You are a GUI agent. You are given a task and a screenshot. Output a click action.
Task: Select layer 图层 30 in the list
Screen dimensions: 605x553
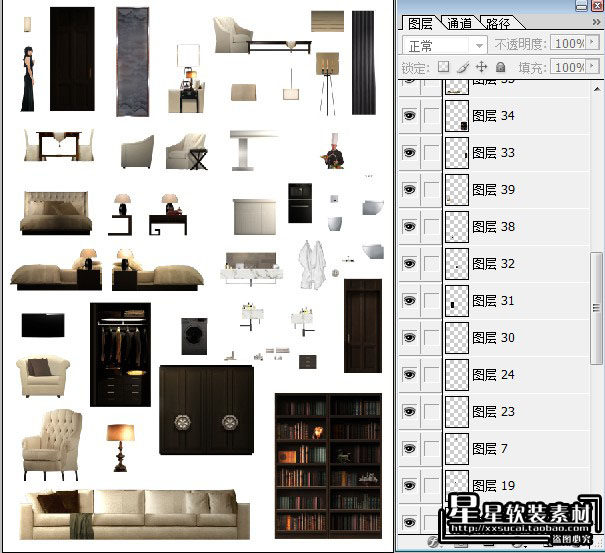click(517, 338)
